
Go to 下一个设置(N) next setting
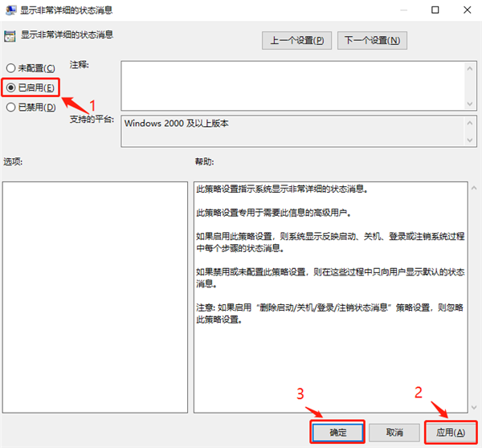pos(372,40)
